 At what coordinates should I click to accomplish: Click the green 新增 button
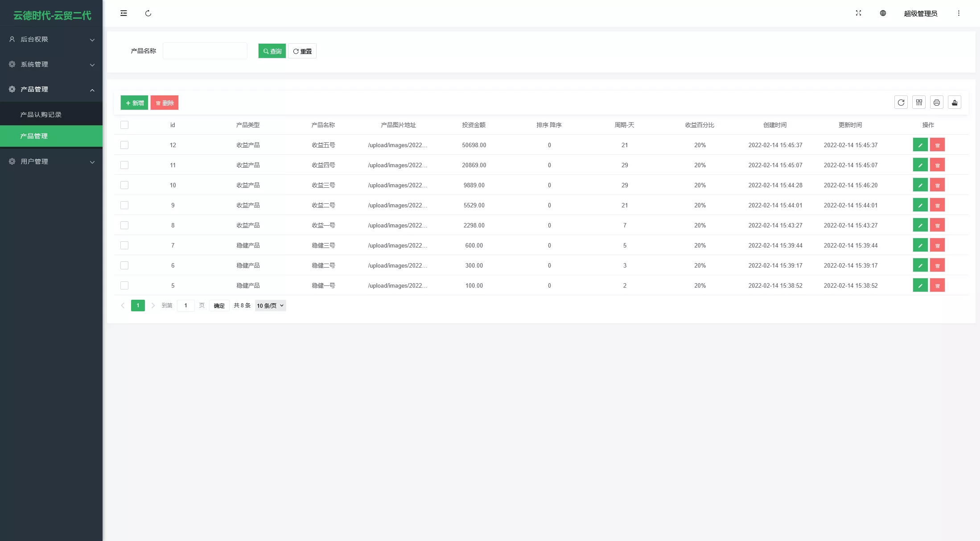(134, 103)
